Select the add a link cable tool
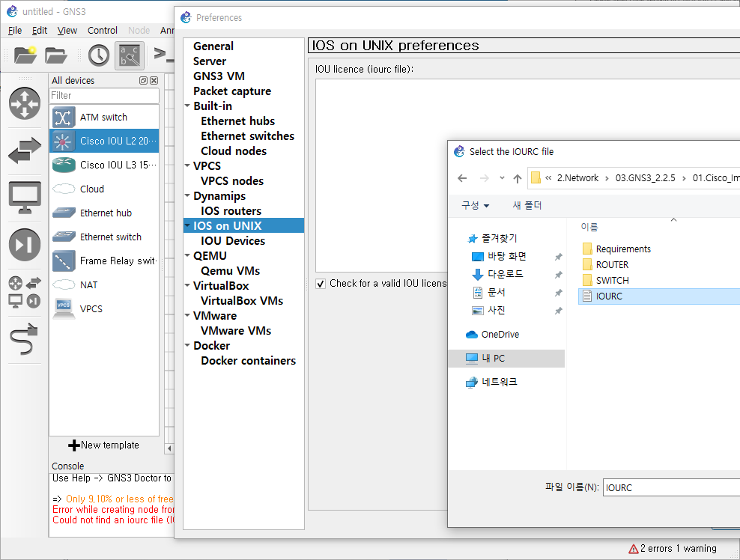Viewport: 740px width, 560px height. pyautogui.click(x=24, y=338)
